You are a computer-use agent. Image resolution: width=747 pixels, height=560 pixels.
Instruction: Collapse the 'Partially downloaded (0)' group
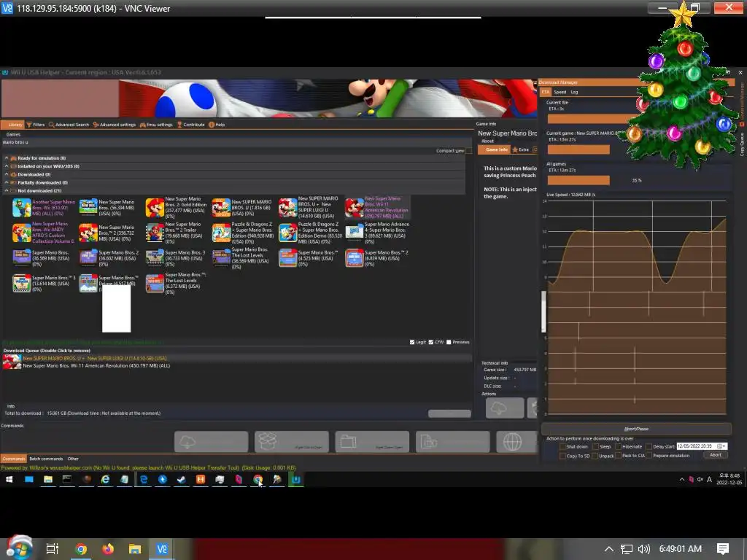pos(7,182)
